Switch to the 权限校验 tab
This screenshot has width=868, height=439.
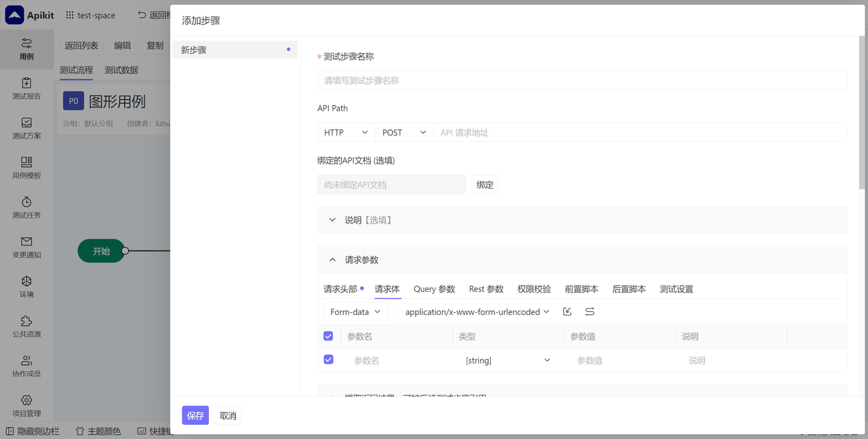point(534,289)
